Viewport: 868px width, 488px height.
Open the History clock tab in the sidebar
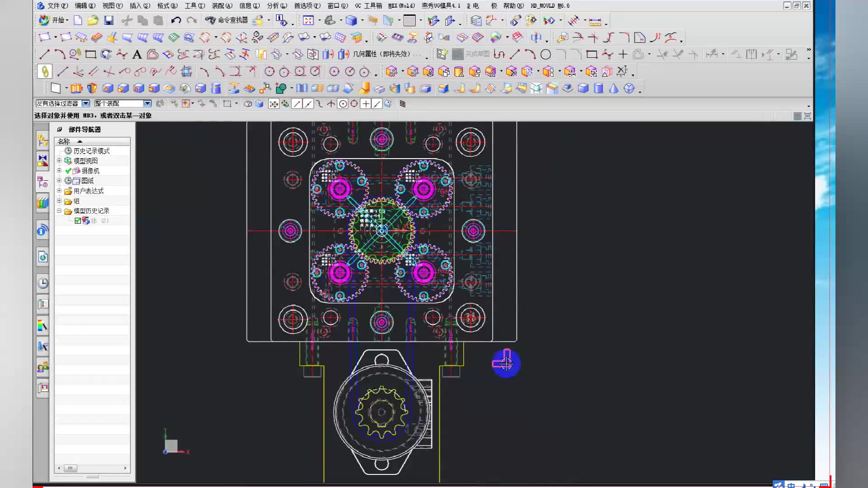pos(42,283)
